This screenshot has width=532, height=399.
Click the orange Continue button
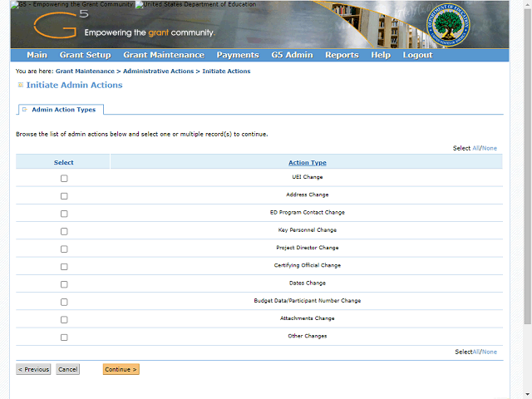(x=121, y=369)
